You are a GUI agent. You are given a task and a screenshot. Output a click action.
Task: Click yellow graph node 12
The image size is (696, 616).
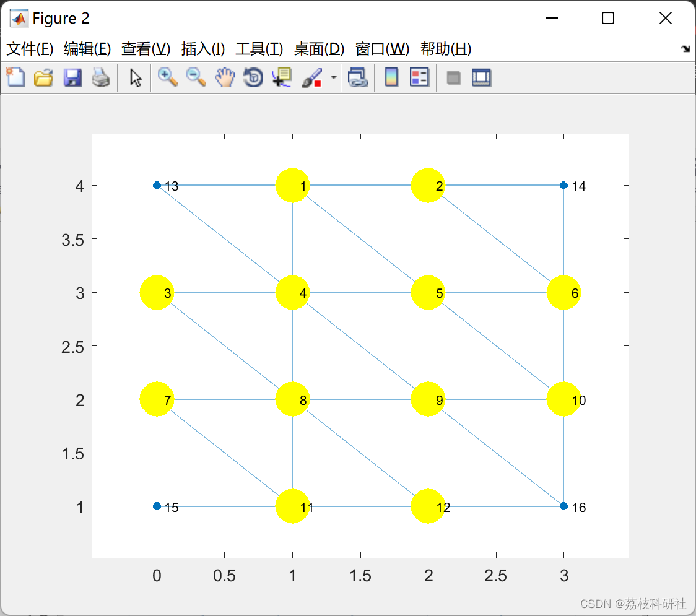pos(428,506)
